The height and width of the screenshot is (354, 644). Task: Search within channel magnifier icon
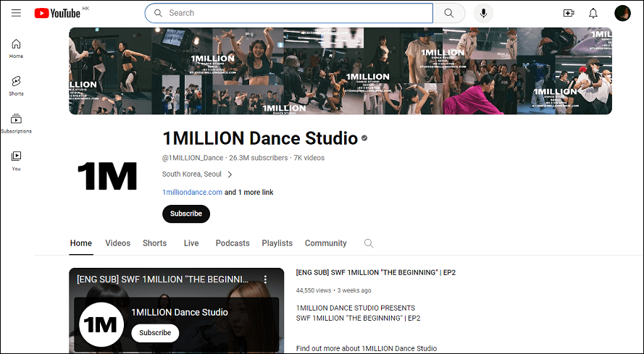(x=369, y=243)
